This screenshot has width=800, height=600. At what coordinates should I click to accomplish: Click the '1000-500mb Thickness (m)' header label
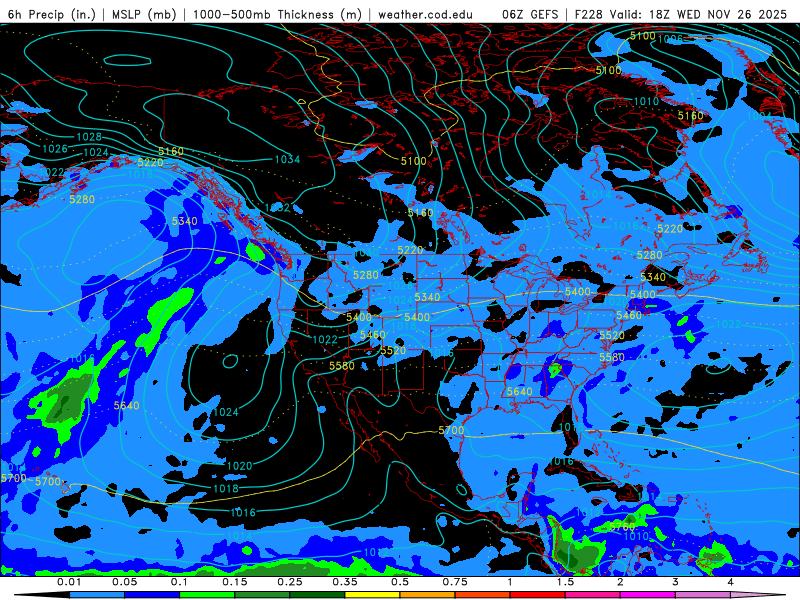tap(277, 14)
